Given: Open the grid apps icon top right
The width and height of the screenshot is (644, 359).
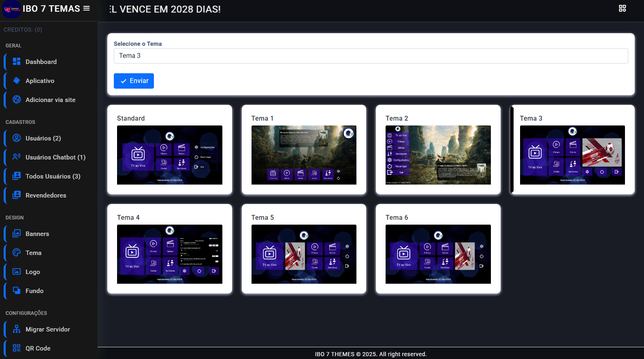Looking at the screenshot, I should point(622,8).
